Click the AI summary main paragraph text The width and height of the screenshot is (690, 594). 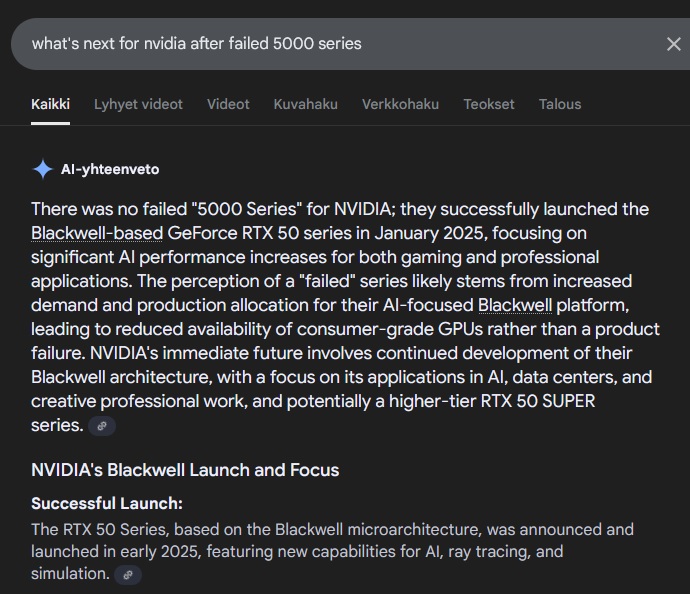click(x=345, y=317)
